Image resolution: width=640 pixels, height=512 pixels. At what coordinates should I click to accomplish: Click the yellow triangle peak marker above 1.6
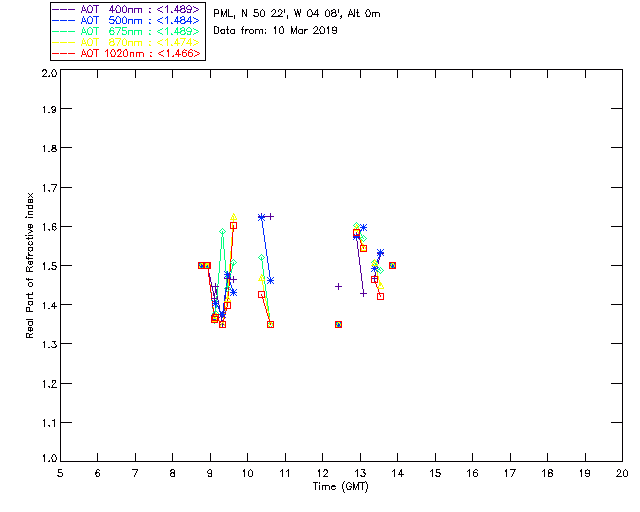[233, 217]
